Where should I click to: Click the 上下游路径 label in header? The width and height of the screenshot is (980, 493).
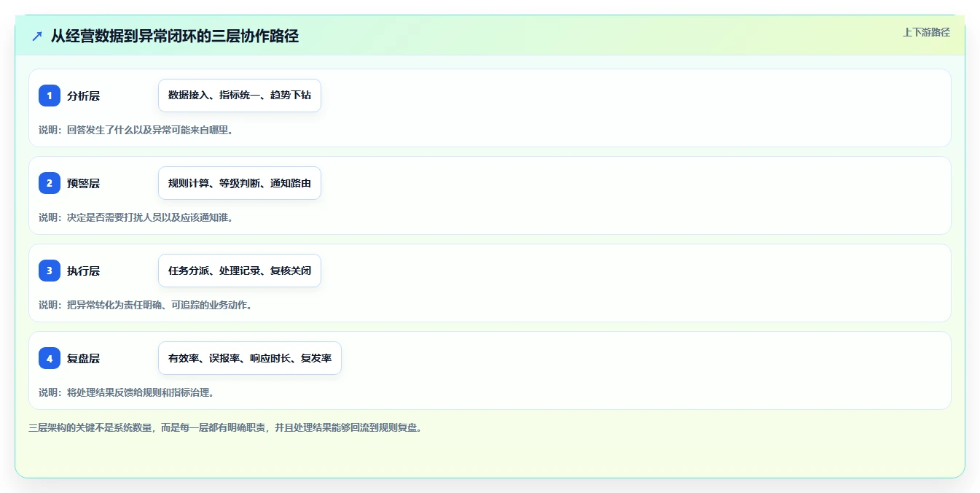(926, 32)
